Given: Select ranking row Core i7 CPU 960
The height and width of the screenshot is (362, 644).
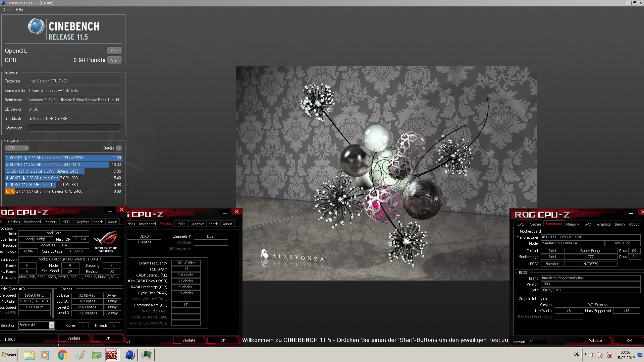Looking at the screenshot, I should point(63,178).
